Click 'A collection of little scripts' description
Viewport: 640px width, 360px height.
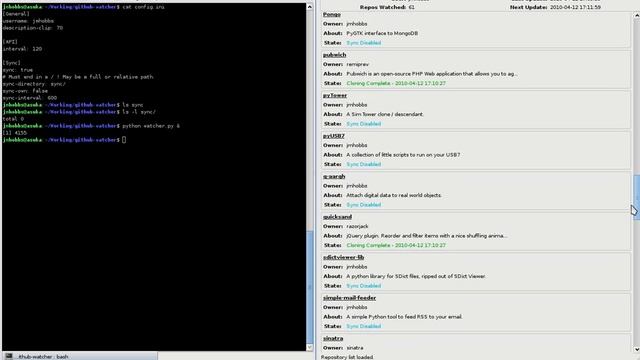pos(403,155)
